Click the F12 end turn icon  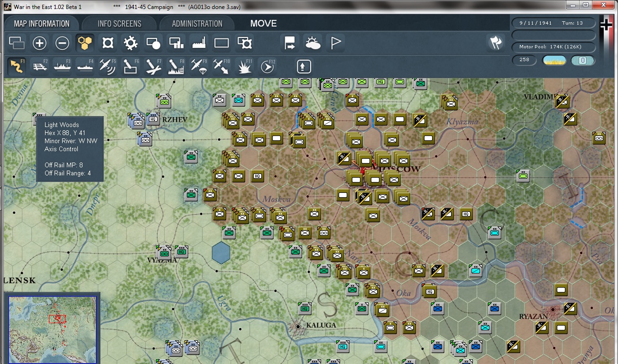tap(267, 66)
